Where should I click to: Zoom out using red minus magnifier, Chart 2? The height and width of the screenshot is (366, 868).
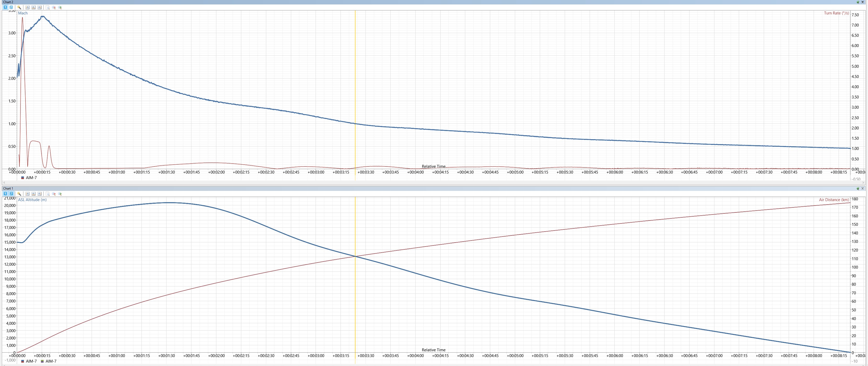pyautogui.click(x=54, y=7)
